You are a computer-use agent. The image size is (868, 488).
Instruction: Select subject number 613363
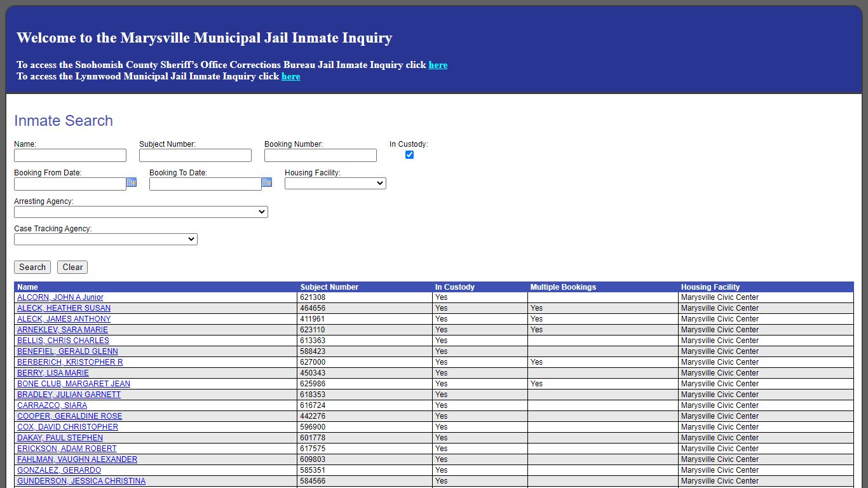point(313,341)
